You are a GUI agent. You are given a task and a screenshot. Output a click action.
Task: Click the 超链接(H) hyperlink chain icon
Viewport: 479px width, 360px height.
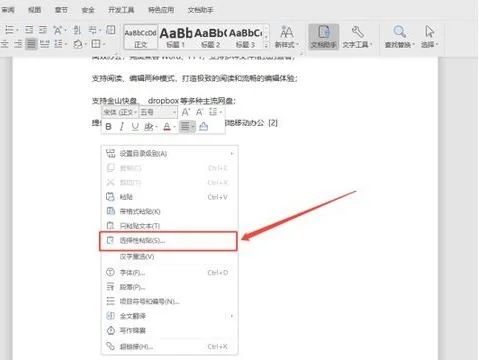click(110, 346)
